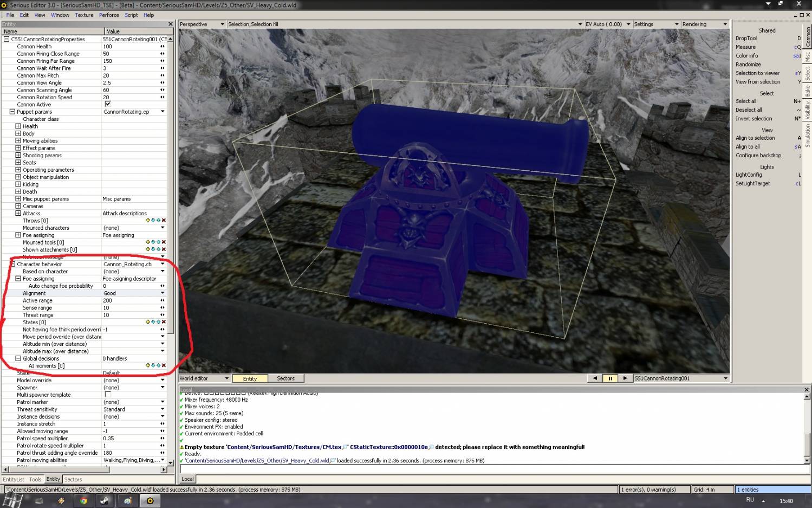Add a new States entry
Screen dimensions: 812x508
tap(148, 322)
